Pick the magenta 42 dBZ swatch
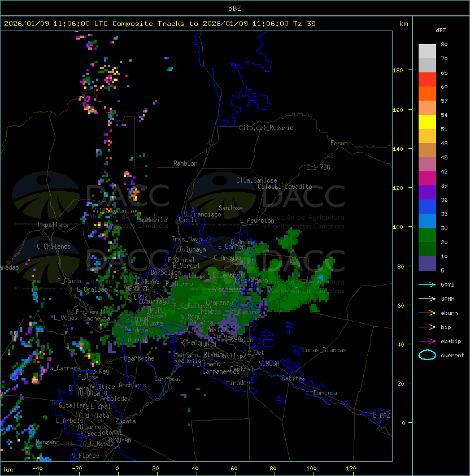 point(427,178)
